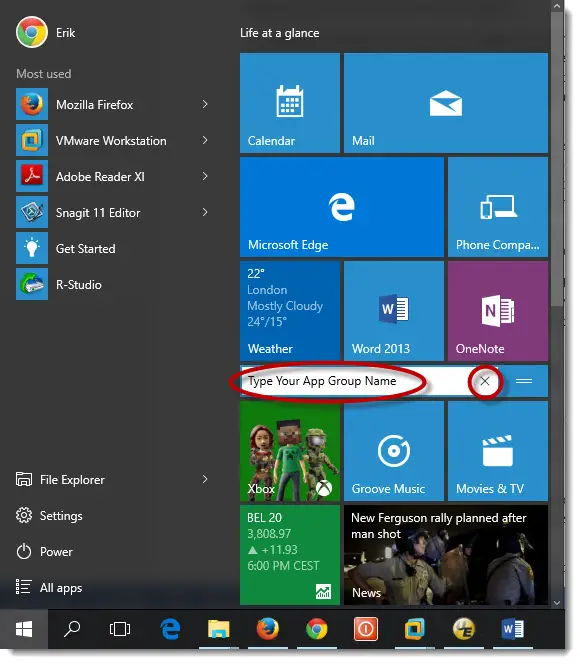Click the scrollbar down arrow

(557, 603)
